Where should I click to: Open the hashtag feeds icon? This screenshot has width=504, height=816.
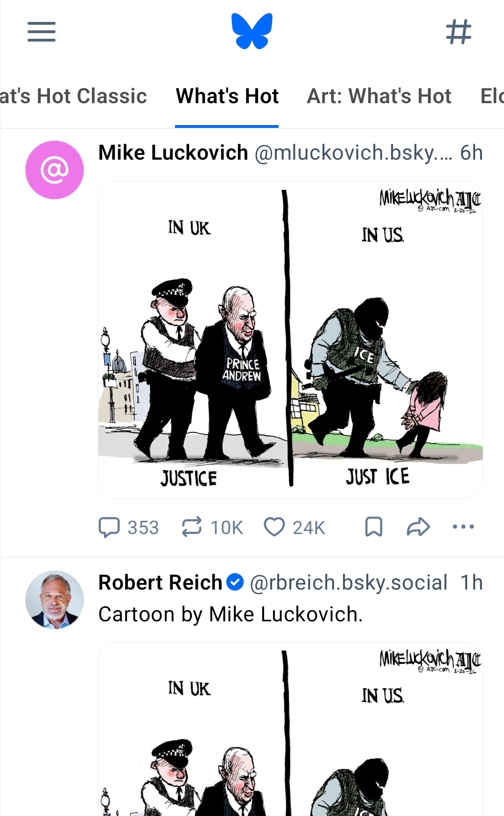coord(459,32)
